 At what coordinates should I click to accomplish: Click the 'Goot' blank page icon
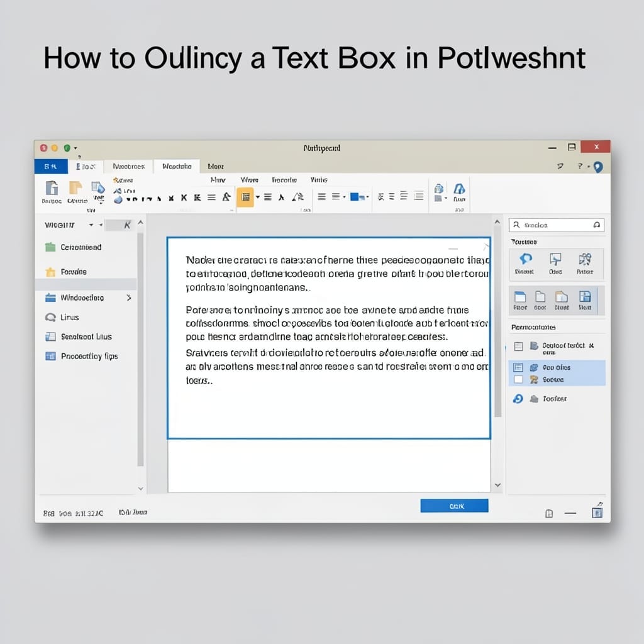pos(540,297)
